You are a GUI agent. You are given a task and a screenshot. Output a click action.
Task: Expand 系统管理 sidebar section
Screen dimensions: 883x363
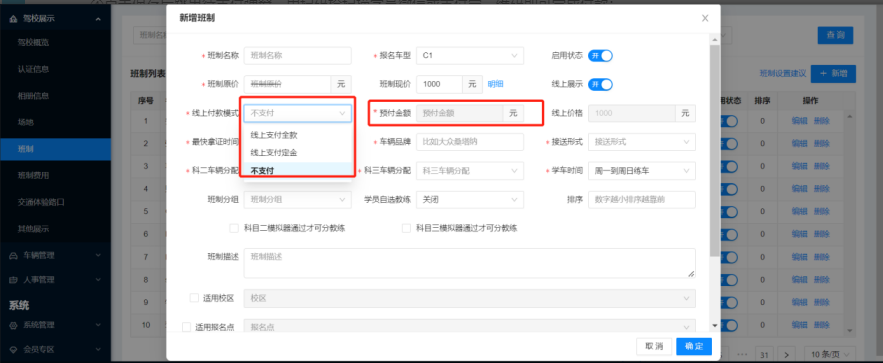click(55, 325)
